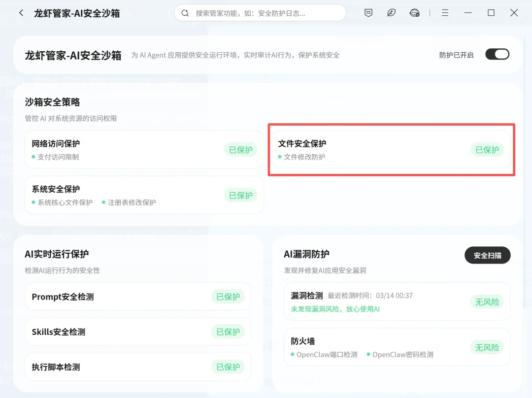The height and width of the screenshot is (398, 532).
Task: Open the AI漏洞防护 panel
Action: point(307,254)
